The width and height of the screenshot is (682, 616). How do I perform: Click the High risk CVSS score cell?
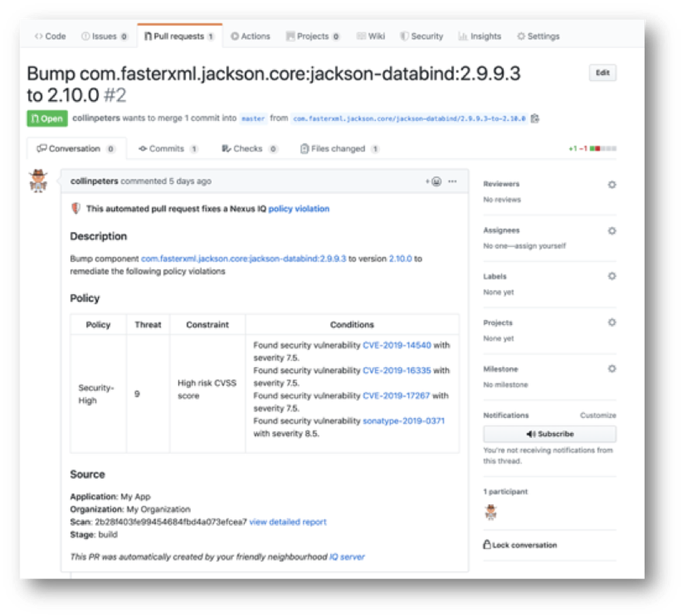pos(207,394)
